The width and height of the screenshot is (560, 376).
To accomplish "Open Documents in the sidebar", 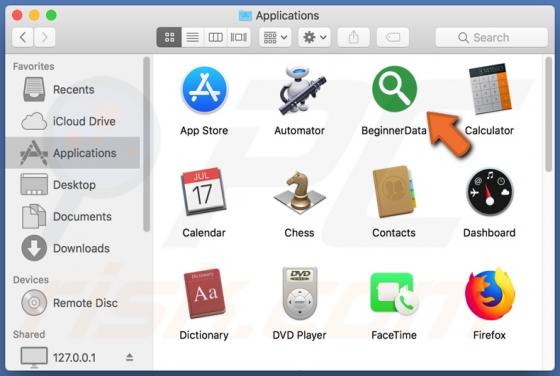I will pyautogui.click(x=72, y=216).
